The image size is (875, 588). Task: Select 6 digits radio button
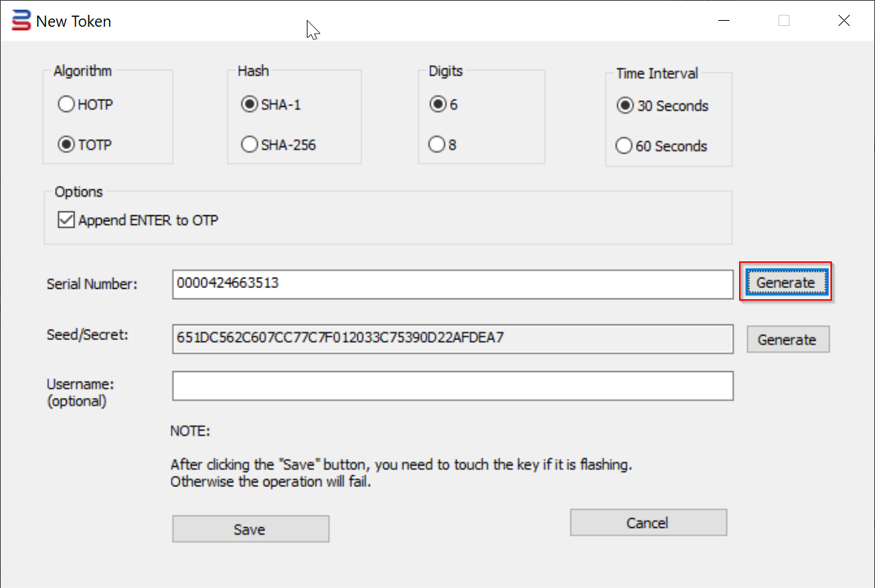click(438, 105)
